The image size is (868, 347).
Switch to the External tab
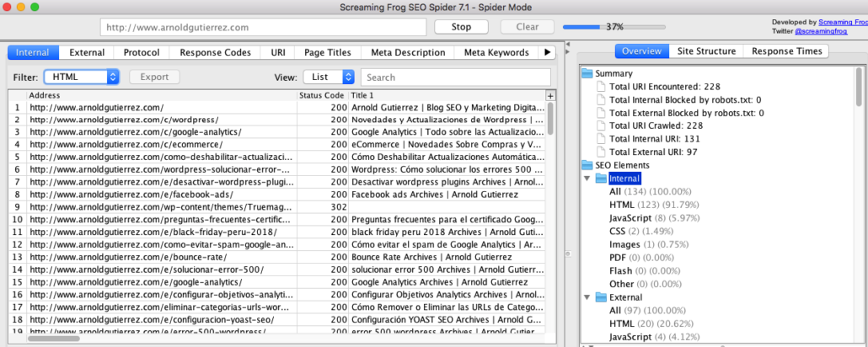86,52
